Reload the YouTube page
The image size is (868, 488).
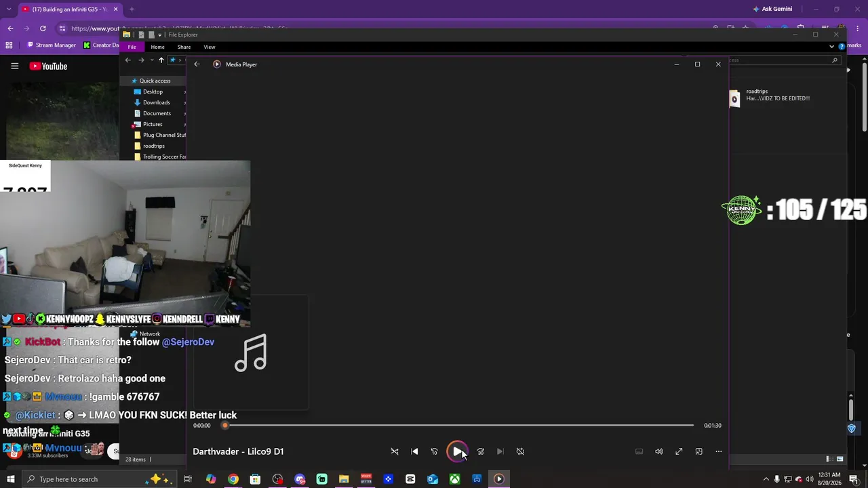(x=43, y=28)
